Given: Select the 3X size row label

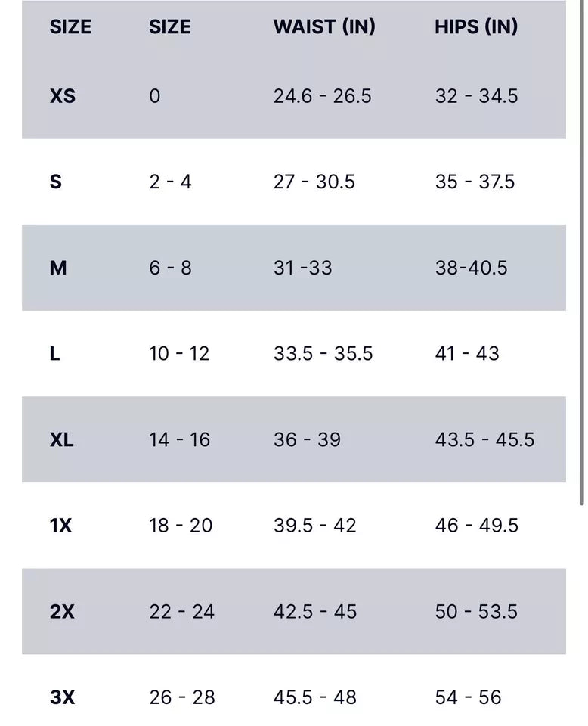Looking at the screenshot, I should tap(63, 697).
